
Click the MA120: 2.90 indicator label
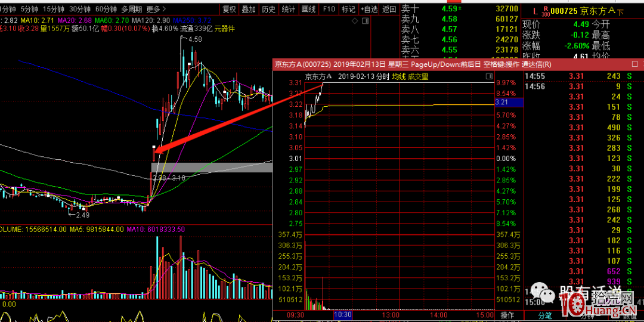coord(151,20)
